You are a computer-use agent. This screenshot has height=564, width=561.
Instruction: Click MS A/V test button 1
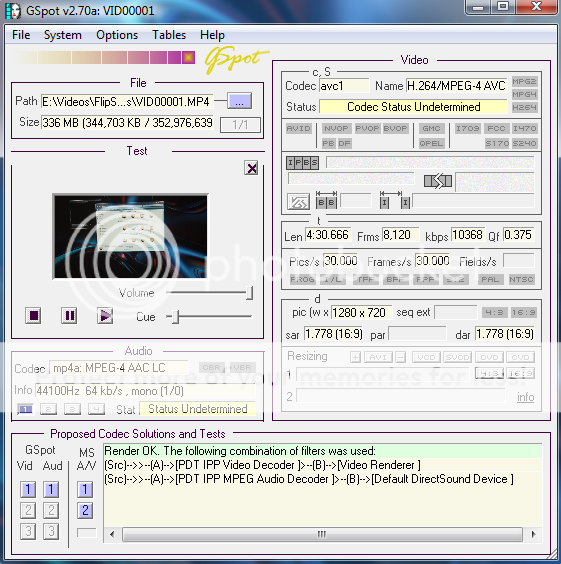click(x=85, y=490)
